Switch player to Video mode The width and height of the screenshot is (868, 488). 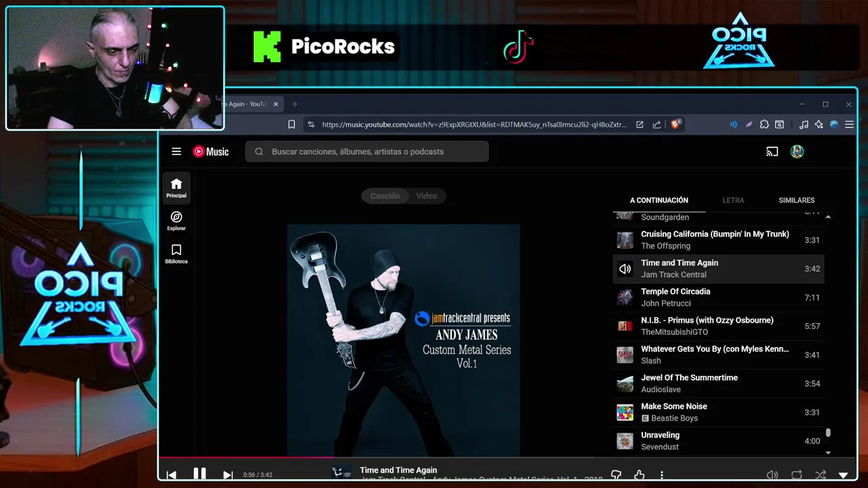pos(427,196)
